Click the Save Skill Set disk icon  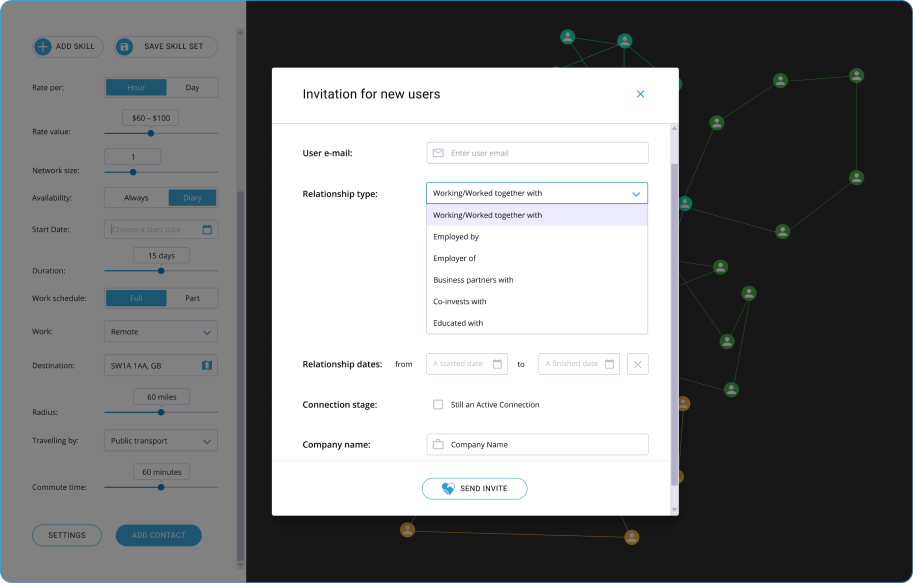124,47
